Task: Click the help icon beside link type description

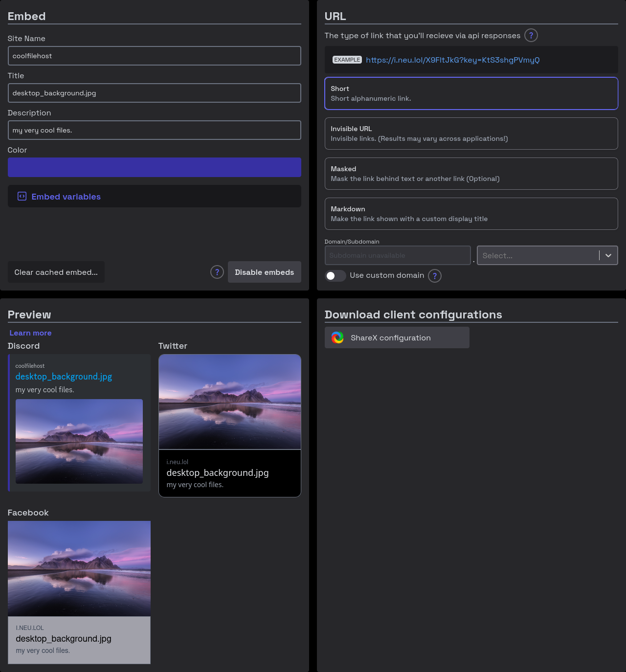Action: (531, 35)
